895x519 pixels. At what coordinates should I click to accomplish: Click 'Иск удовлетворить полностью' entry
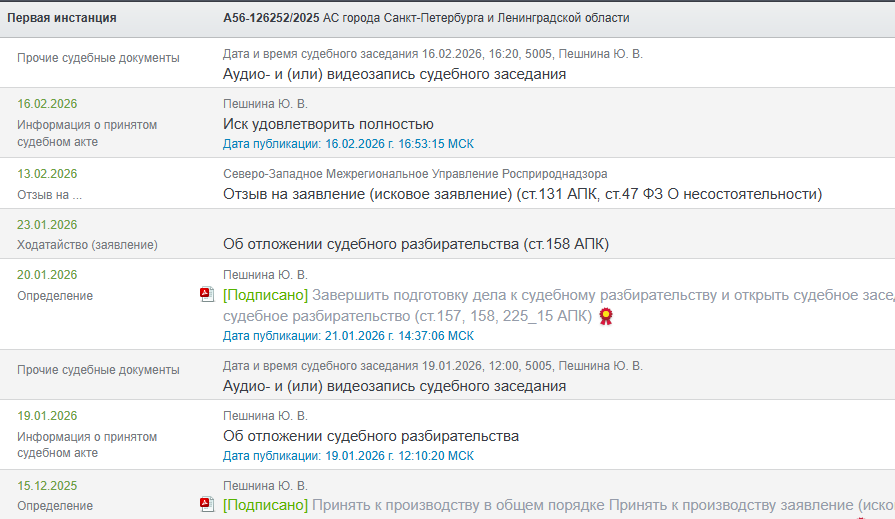328,124
